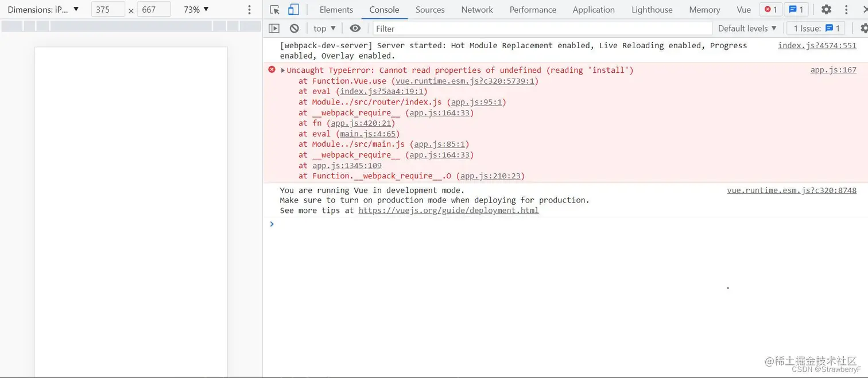Image resolution: width=868 pixels, height=378 pixels.
Task: Show the console sidebar
Action: 274,28
